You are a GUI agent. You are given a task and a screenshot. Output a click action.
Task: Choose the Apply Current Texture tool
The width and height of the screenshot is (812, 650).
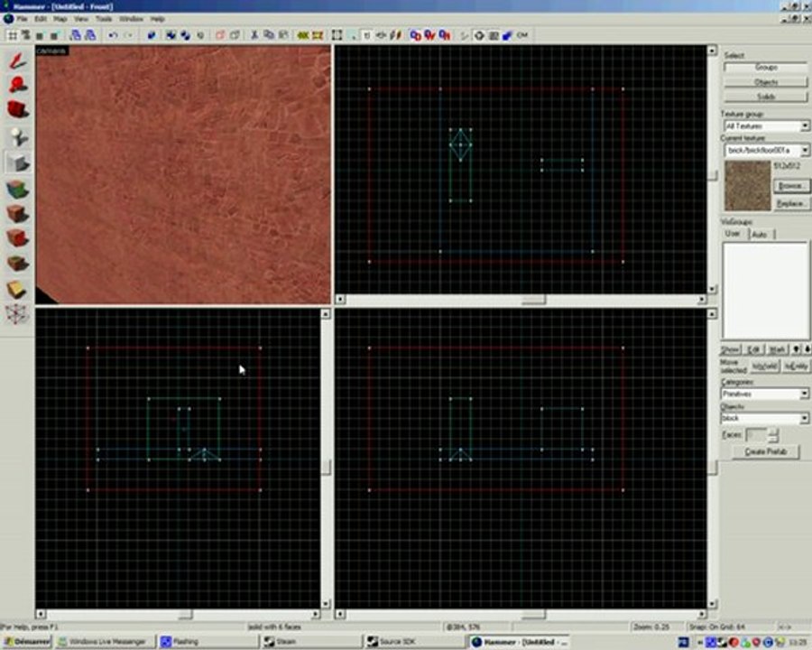pos(17,213)
